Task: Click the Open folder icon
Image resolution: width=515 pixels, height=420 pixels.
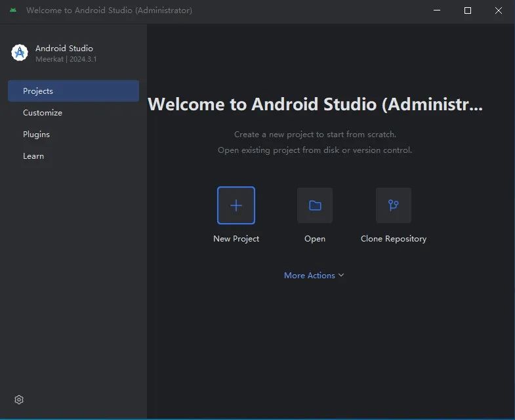Action: click(315, 205)
